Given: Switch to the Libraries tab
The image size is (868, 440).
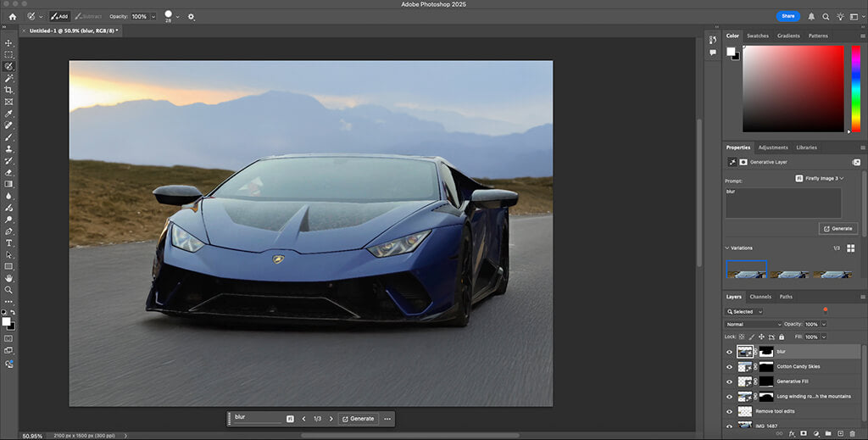Looking at the screenshot, I should click(807, 148).
